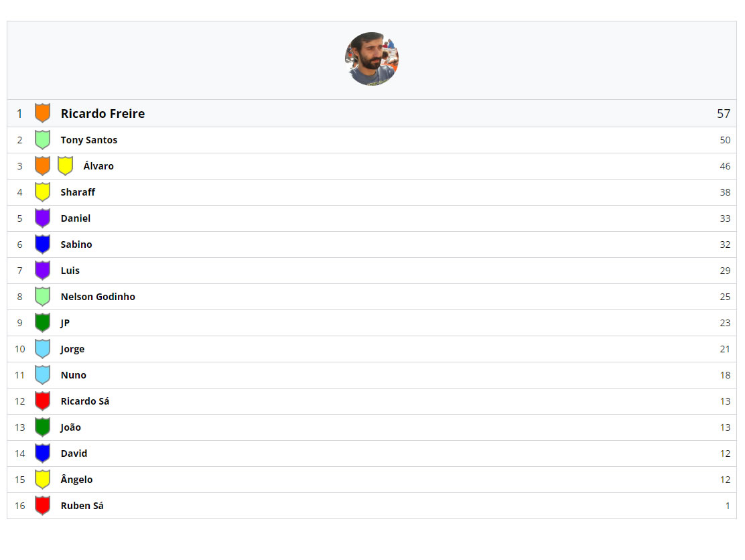Click the orange shield in Álvaro's row
745x560 pixels.
[42, 166]
